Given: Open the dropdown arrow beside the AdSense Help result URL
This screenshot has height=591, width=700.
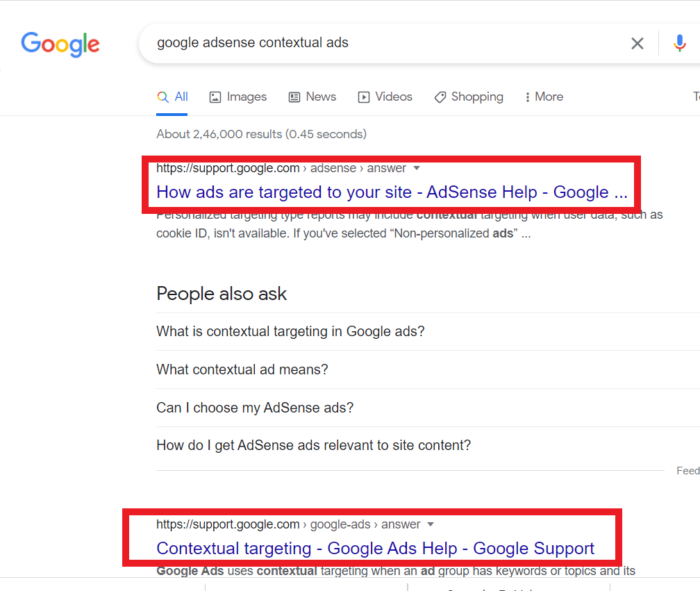Looking at the screenshot, I should [x=417, y=167].
